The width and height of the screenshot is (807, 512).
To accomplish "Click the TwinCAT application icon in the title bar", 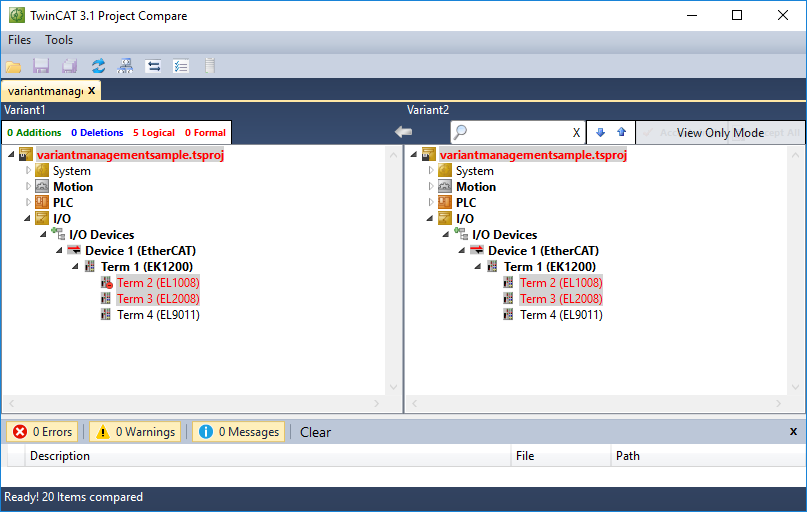I will [17, 15].
